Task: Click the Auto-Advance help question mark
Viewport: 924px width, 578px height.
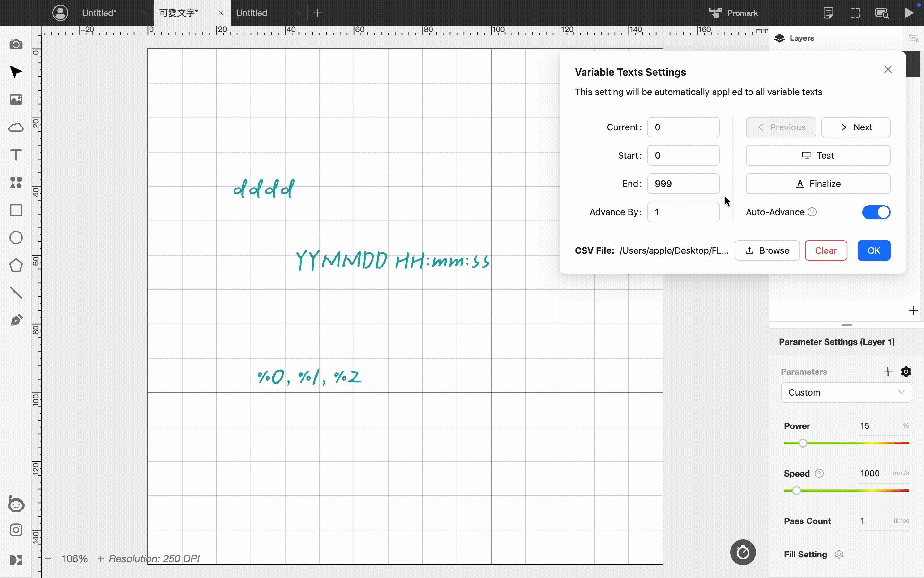Action: (812, 212)
